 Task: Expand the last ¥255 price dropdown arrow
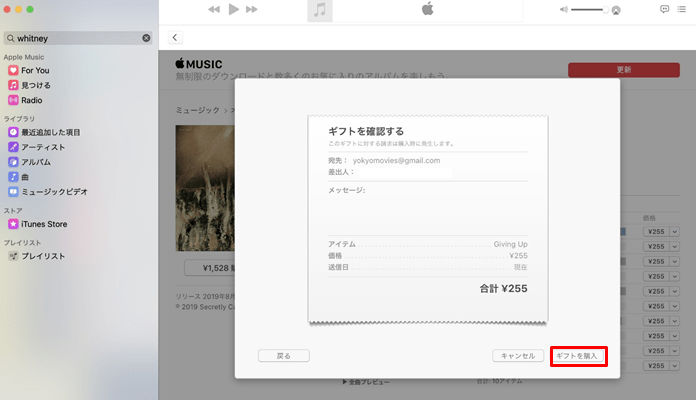click(x=674, y=366)
